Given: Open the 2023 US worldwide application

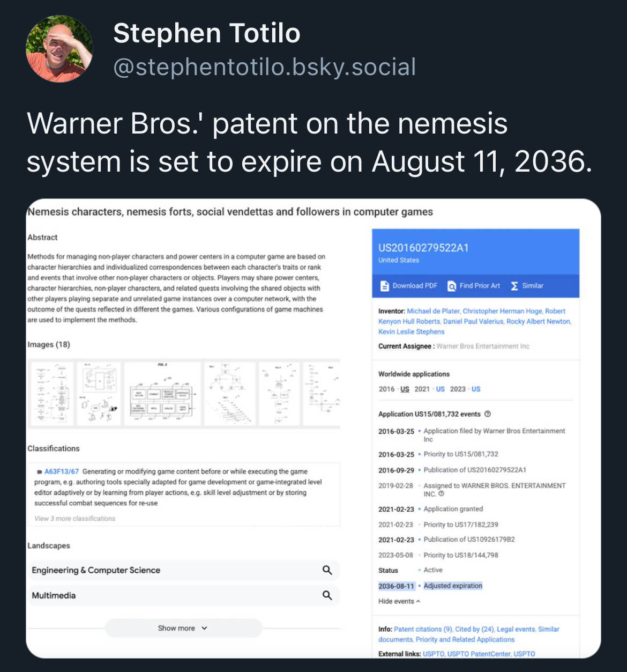Looking at the screenshot, I should point(476,389).
